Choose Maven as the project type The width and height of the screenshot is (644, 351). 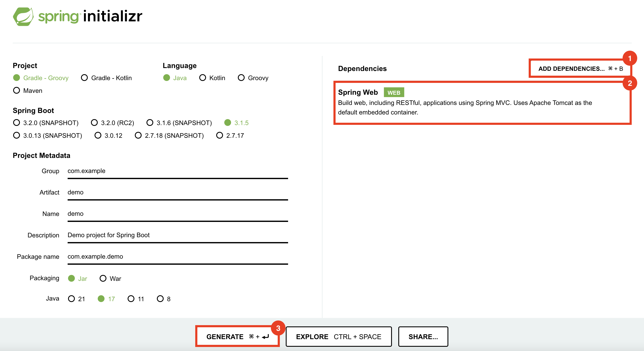[17, 91]
